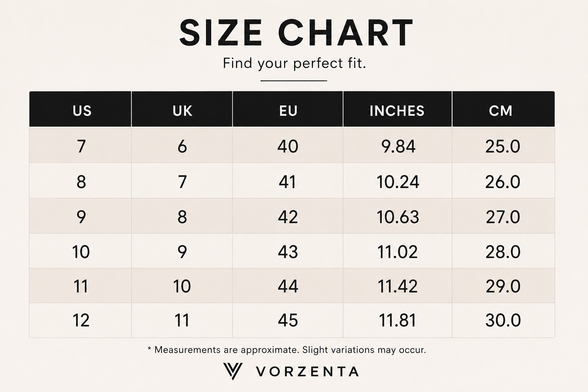Screen dimensions: 588x392
Task: Select UK size 10 cell
Action: (x=182, y=286)
